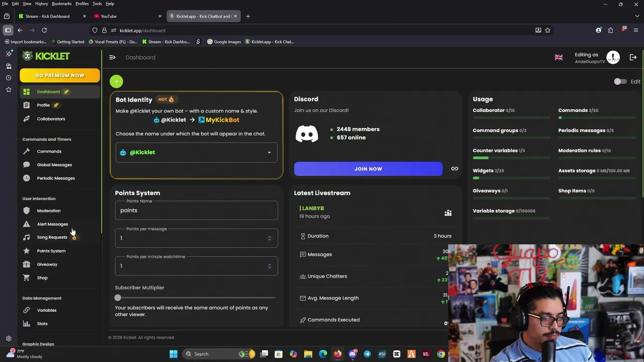Open Getting Started bookmark

[67, 42]
